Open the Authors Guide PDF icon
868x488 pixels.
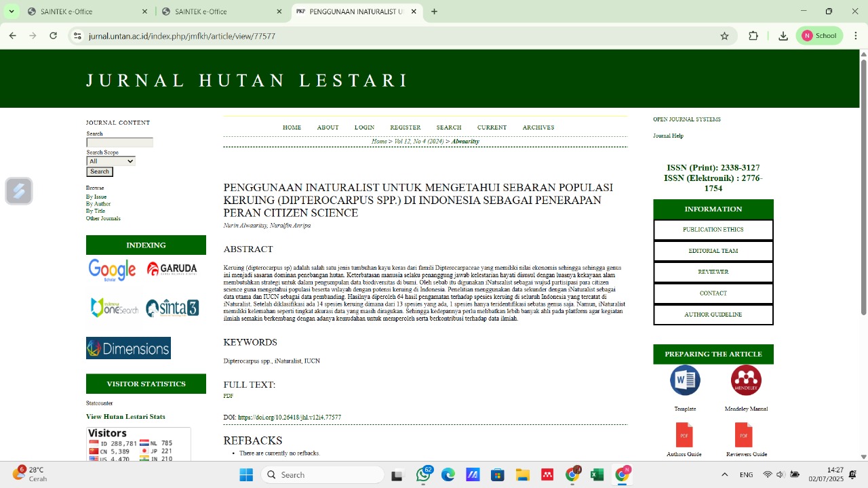684,435
